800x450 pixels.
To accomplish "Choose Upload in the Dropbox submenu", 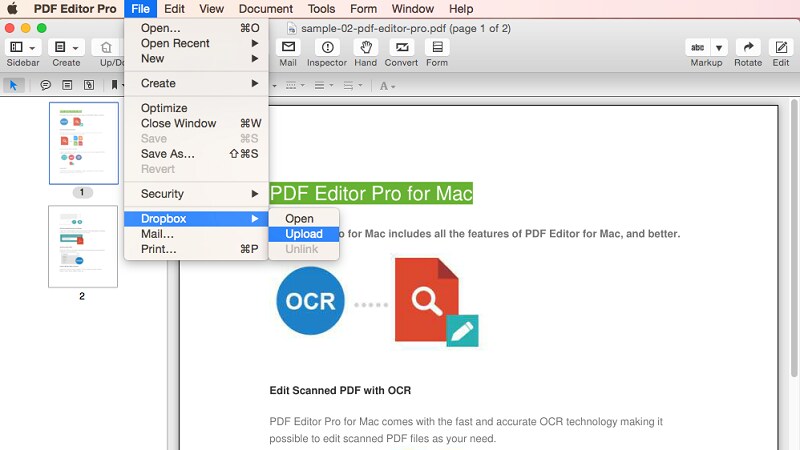I will pyautogui.click(x=304, y=234).
